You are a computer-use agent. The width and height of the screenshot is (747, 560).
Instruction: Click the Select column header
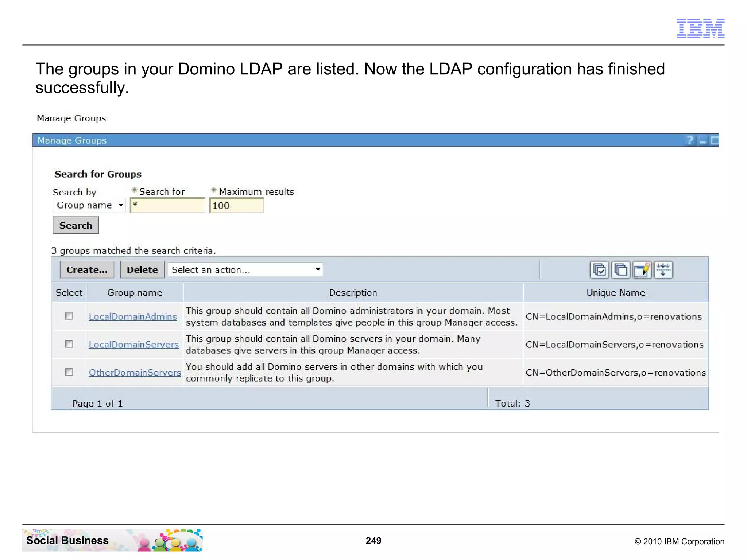[x=69, y=293]
